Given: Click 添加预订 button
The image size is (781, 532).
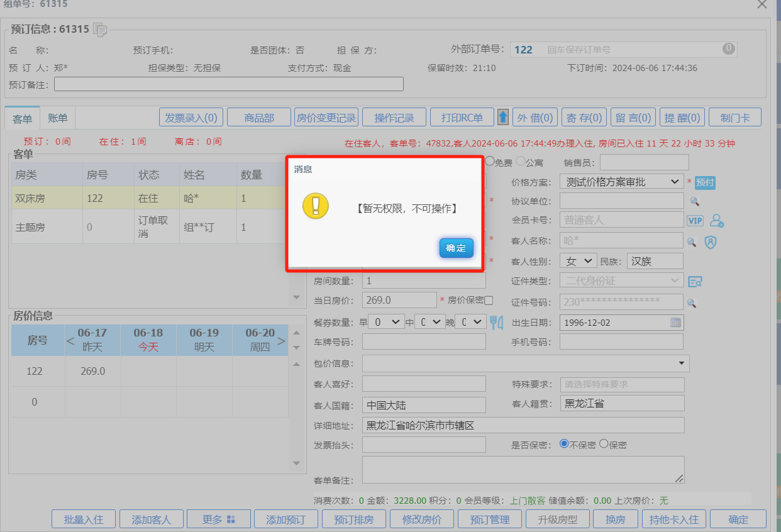Looking at the screenshot, I should (x=285, y=519).
